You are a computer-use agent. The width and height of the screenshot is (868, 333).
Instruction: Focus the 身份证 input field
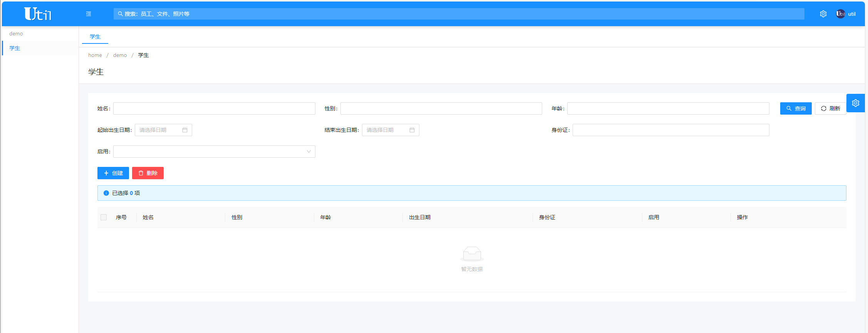click(671, 130)
